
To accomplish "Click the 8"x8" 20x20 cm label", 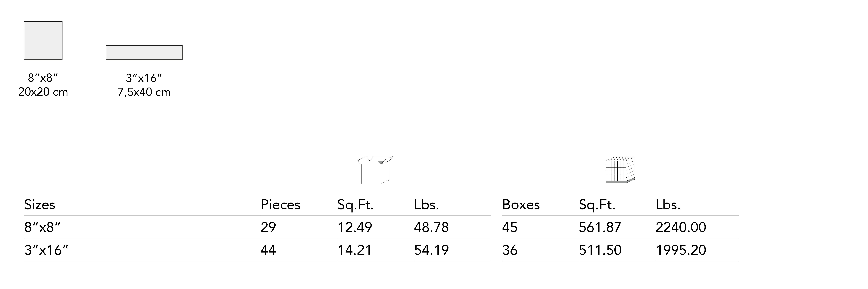I will 43,85.
